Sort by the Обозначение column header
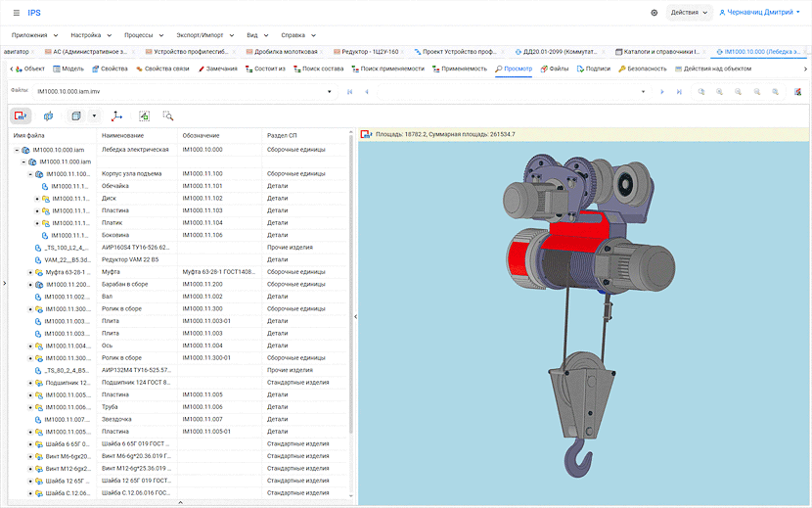Image resolution: width=812 pixels, height=508 pixels. point(201,135)
